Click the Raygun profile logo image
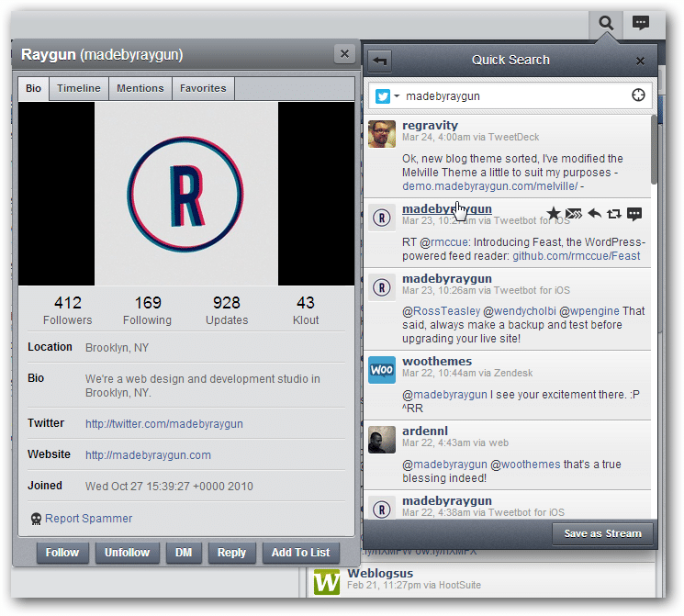 [x=186, y=194]
